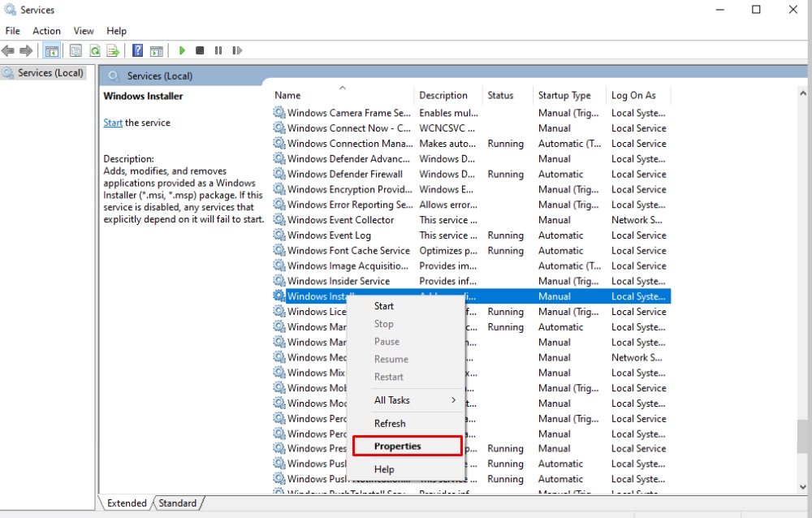Sort by the Log On As column header
This screenshot has height=518, width=812.
pos(638,95)
